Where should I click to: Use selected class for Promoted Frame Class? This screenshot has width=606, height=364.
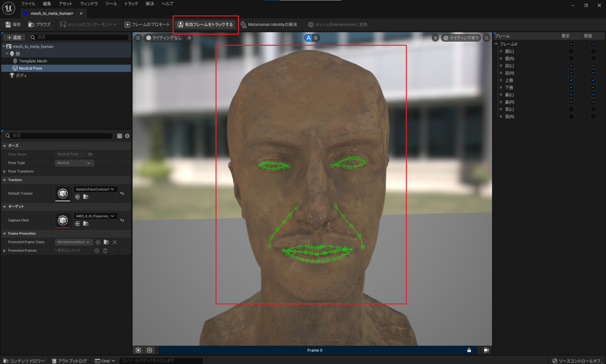[98, 242]
